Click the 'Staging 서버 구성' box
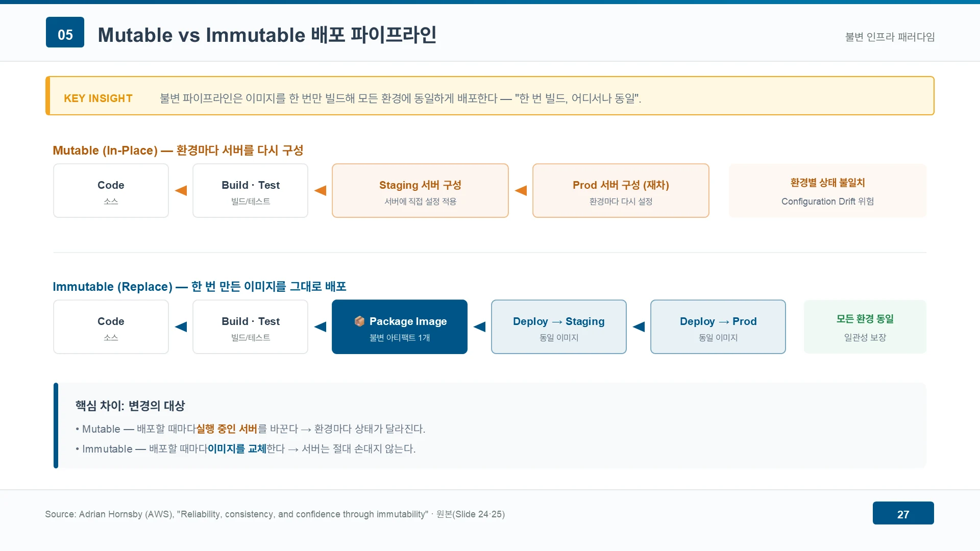This screenshot has width=980, height=551. (x=420, y=191)
